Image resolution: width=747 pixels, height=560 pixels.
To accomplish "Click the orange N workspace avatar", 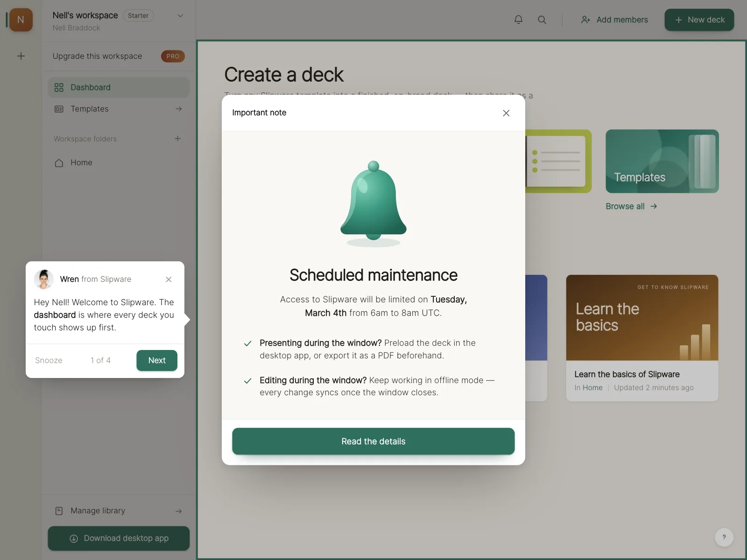I will click(21, 20).
